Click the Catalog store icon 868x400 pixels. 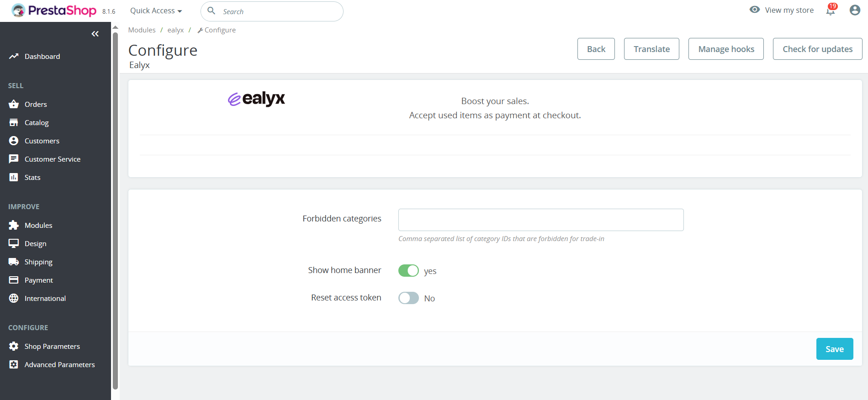pos(14,122)
